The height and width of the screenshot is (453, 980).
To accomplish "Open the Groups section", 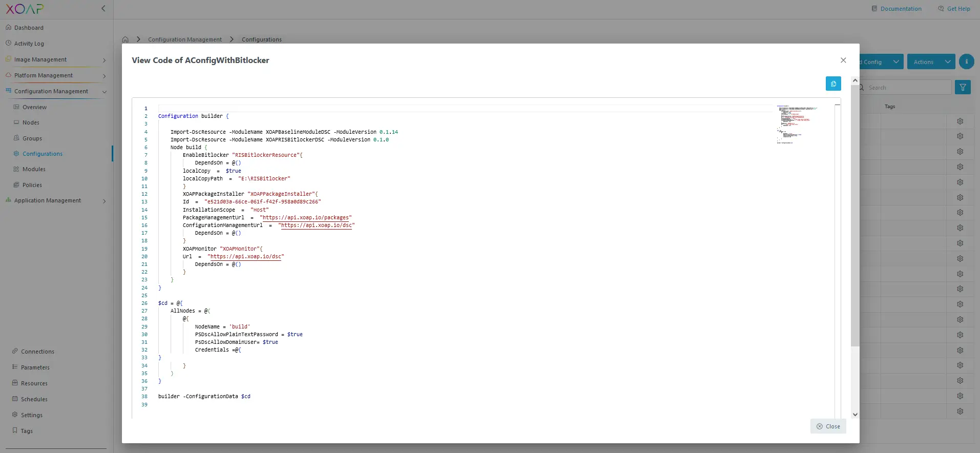I will (32, 138).
